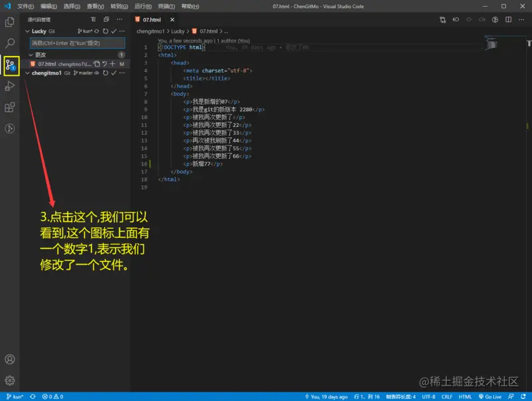Image resolution: width=532 pixels, height=401 pixels.
Task: Toggle file blame icon in editor toolbar
Action: (495, 20)
